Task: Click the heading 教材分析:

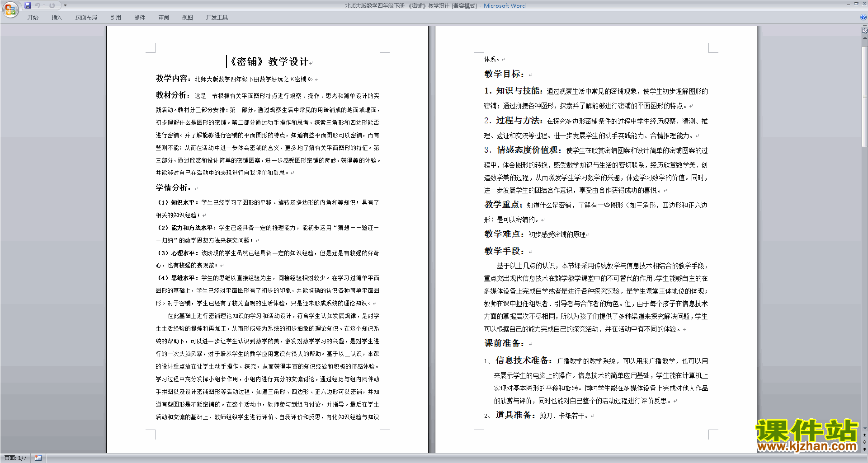Action: (174, 95)
